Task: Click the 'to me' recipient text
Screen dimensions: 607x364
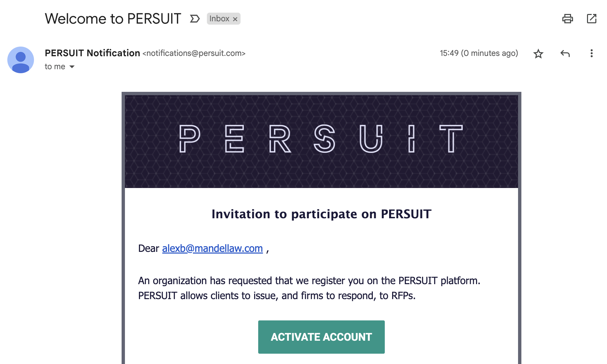Action: click(55, 67)
